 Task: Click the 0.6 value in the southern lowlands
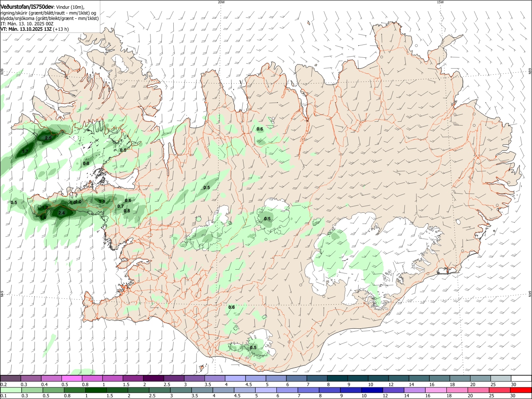click(232, 307)
